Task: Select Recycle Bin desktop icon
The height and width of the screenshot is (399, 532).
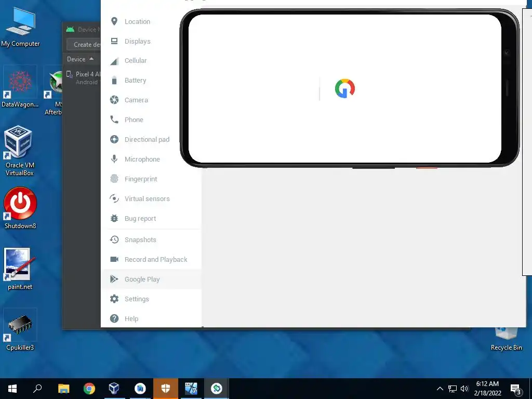Action: tap(506, 339)
